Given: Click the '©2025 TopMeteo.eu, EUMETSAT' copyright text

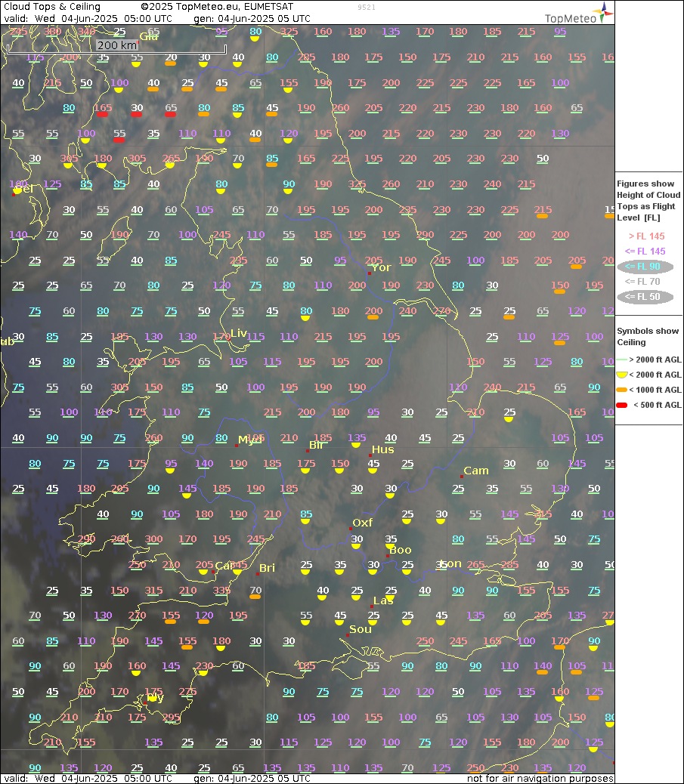Looking at the screenshot, I should pyautogui.click(x=217, y=7).
